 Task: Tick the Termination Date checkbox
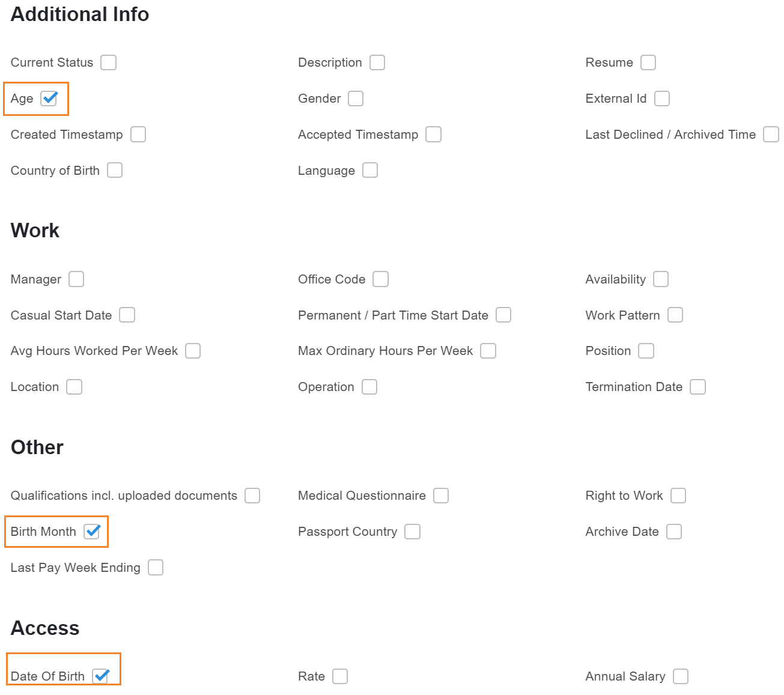click(697, 387)
